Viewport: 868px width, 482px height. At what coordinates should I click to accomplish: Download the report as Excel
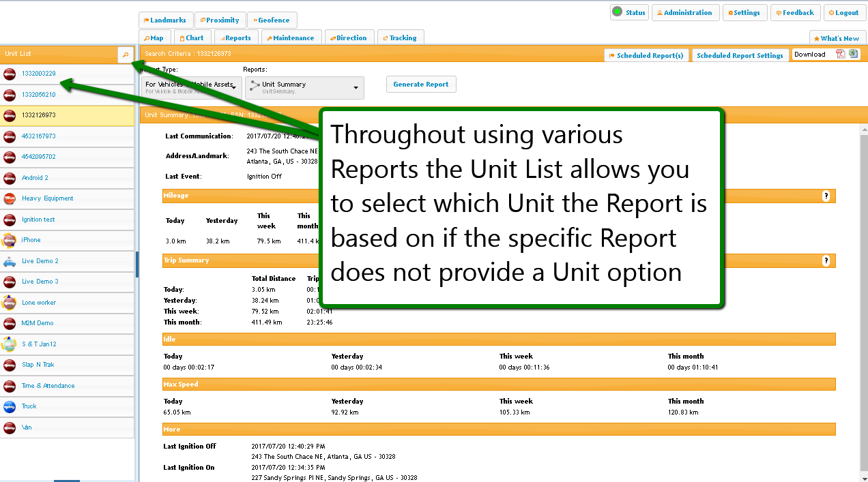[853, 55]
